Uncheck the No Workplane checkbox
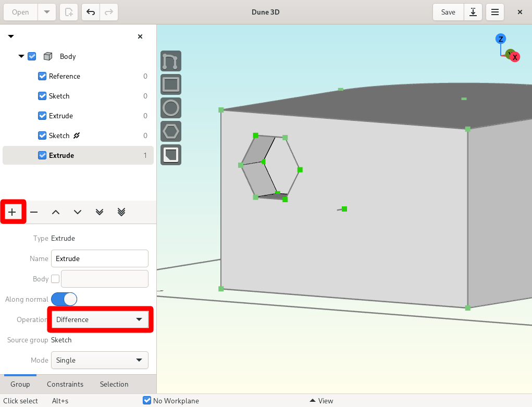This screenshot has height=407, width=532. click(x=147, y=401)
